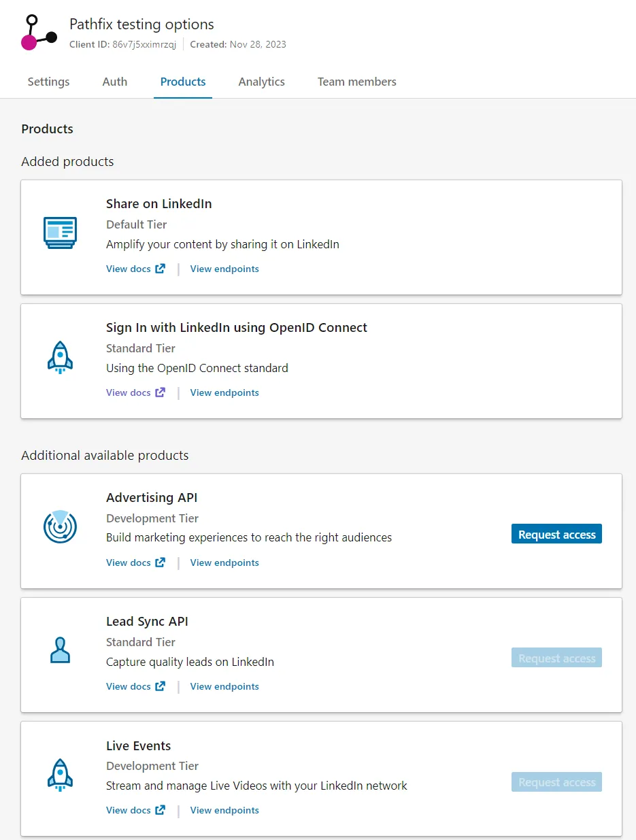Open external docs icon for Advertising API

tap(160, 562)
